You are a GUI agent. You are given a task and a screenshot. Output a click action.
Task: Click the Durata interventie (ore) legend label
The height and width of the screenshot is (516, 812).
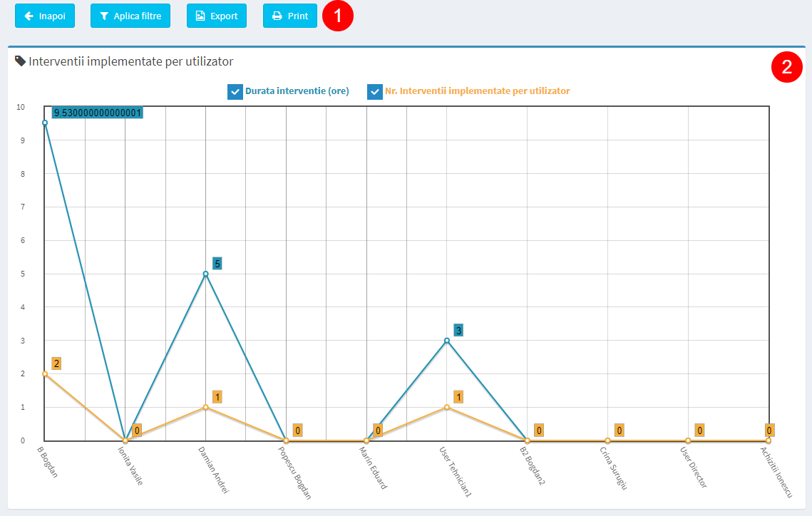click(297, 91)
